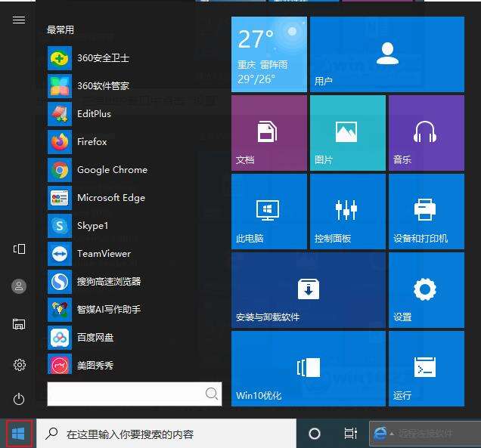Click the power icon in the sidebar
The height and width of the screenshot is (448, 481).
(19, 399)
